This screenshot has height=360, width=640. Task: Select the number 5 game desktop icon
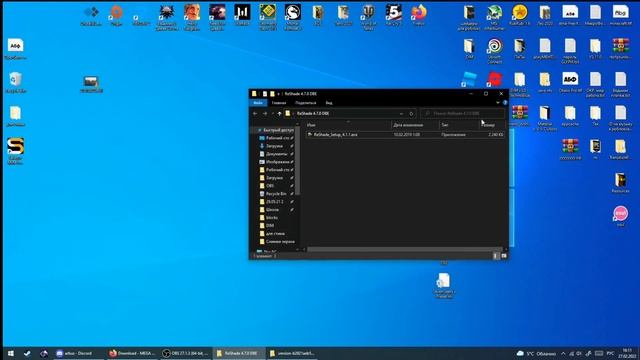click(x=393, y=15)
